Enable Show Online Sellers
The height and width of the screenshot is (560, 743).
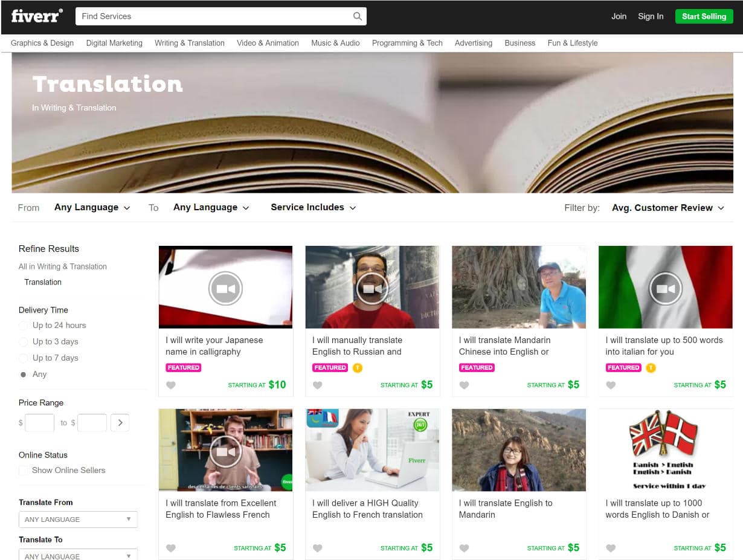[22, 470]
